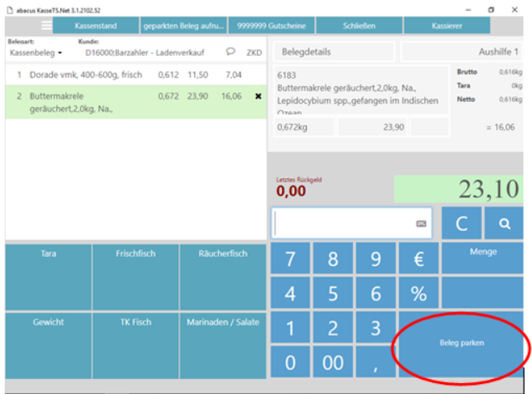Open the Kassenstand menu item
This screenshot has width=532, height=394.
pos(95,26)
